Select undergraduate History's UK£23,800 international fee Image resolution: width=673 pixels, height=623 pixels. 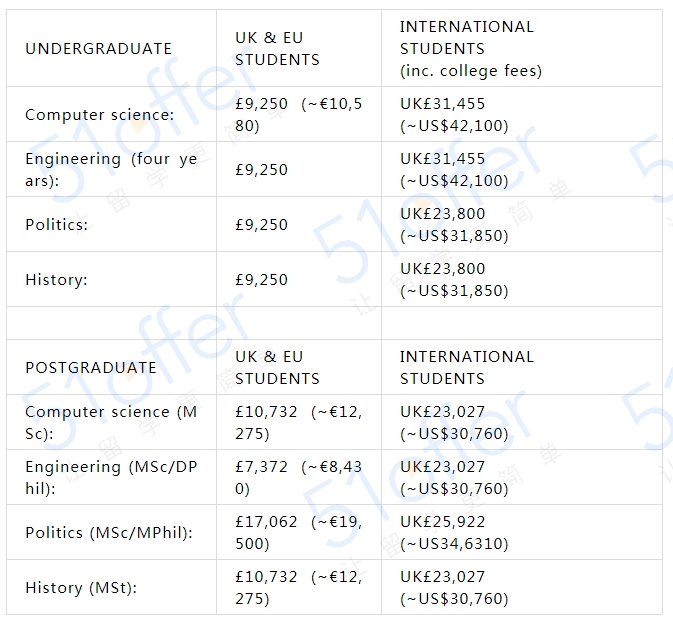click(x=454, y=279)
